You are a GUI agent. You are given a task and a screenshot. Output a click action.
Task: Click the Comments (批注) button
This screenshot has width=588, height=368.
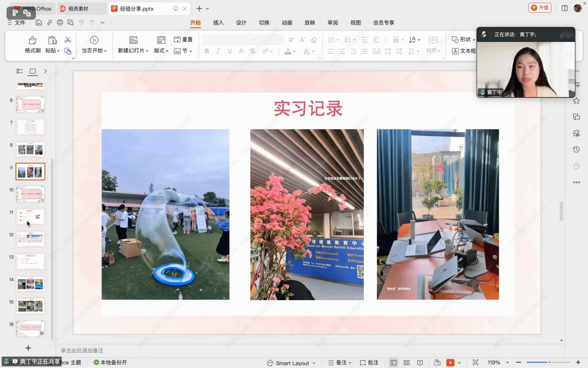(370, 363)
